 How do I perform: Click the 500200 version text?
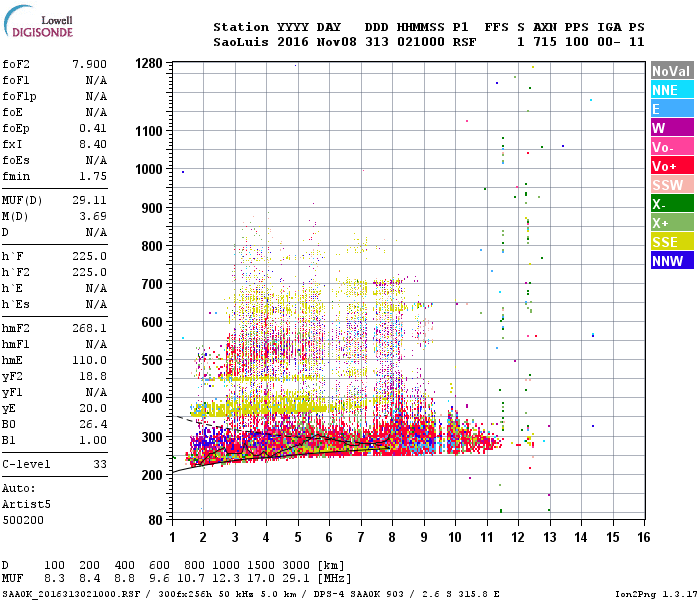(x=23, y=521)
